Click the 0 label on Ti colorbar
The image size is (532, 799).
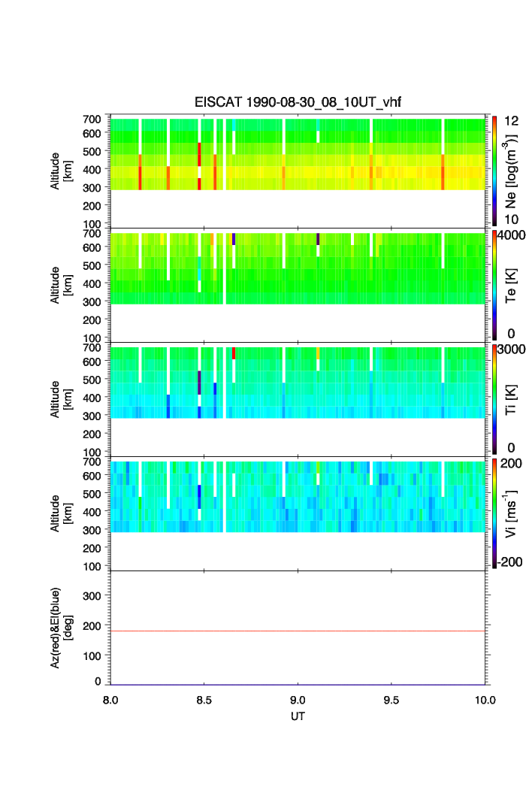click(511, 448)
